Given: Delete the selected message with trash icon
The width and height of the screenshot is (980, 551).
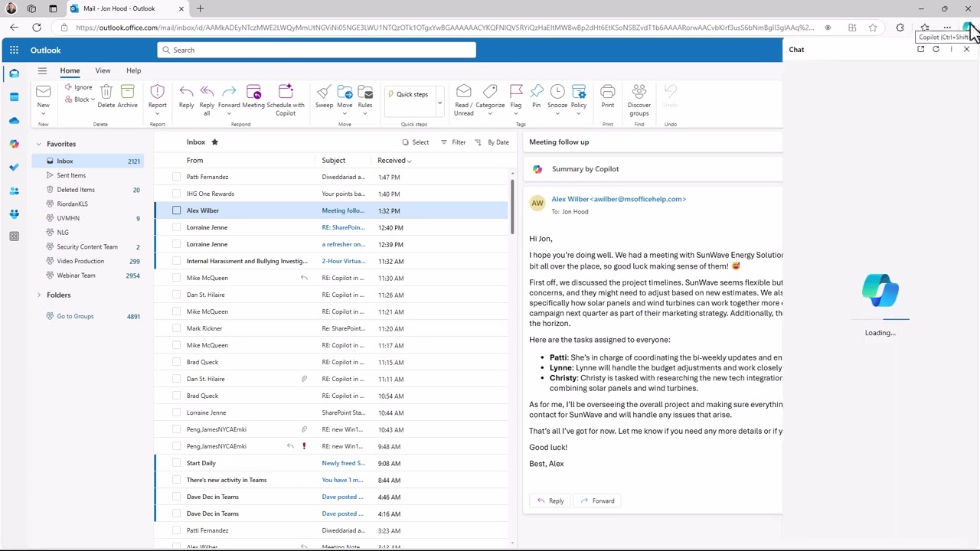Looking at the screenshot, I should [x=106, y=92].
